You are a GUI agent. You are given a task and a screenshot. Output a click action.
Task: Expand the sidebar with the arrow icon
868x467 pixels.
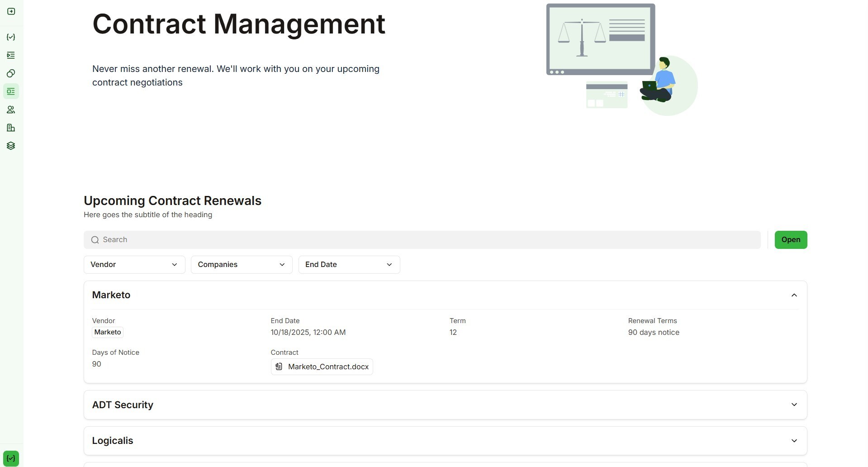(11, 11)
